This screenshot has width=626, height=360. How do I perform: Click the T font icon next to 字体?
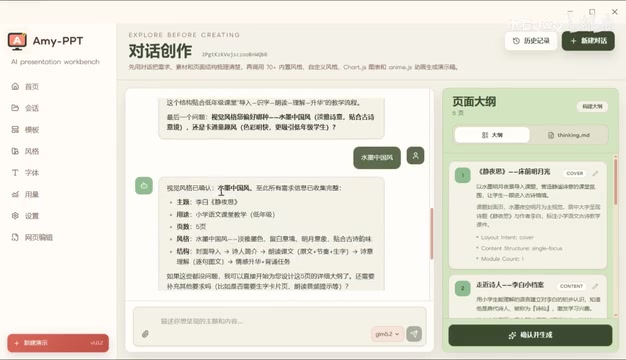15,172
